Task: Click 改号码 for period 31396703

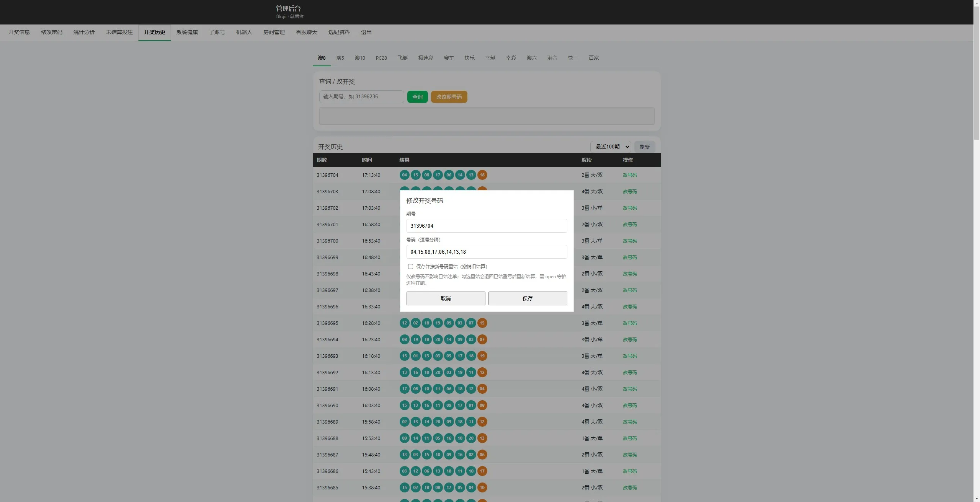Action: click(x=630, y=192)
